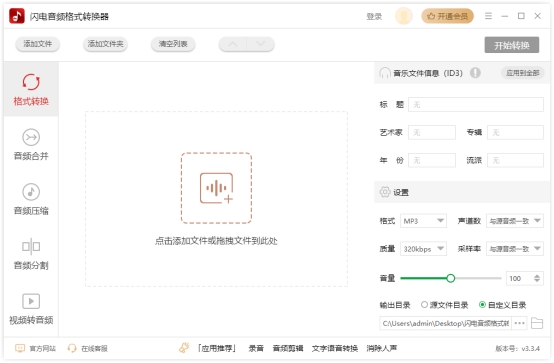Switch to 音频合并 audio merge mode
Image resolution: width=554 pixels, height=363 pixels.
tap(31, 144)
